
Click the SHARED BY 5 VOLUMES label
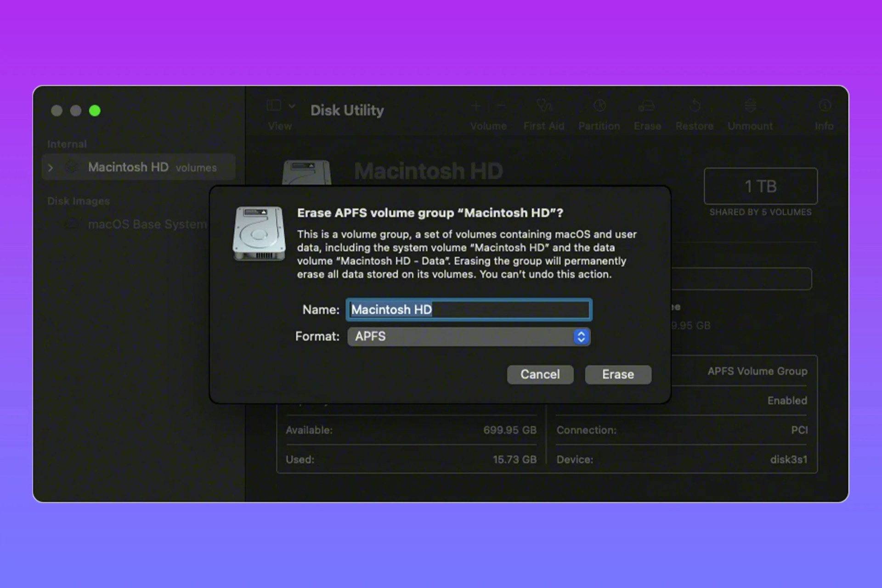760,212
